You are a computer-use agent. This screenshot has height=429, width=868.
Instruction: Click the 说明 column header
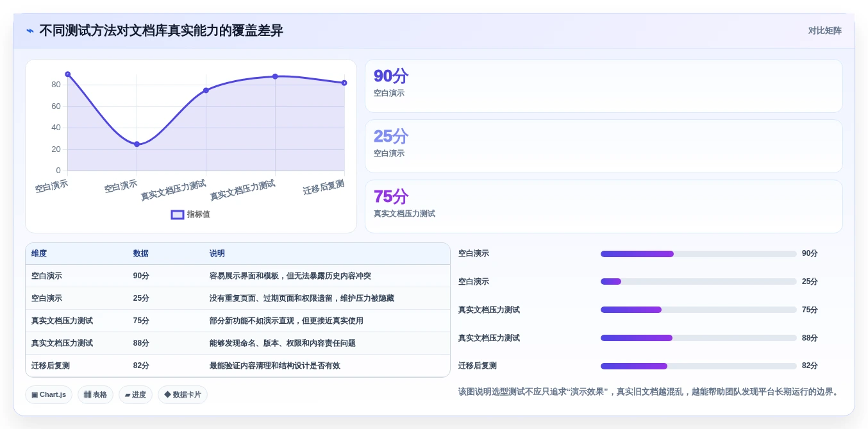[x=217, y=254]
